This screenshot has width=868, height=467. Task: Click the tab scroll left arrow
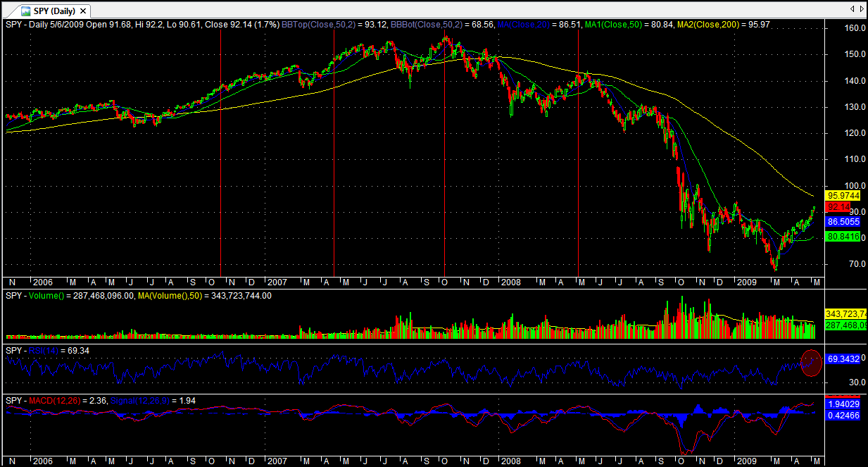pyautogui.click(x=852, y=9)
